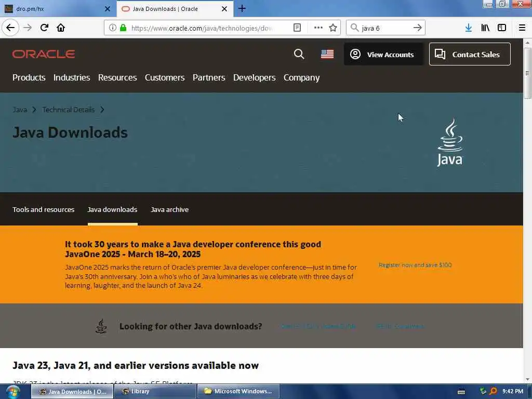
Task: Open the Library bookshelf icon
Action: pos(485,28)
